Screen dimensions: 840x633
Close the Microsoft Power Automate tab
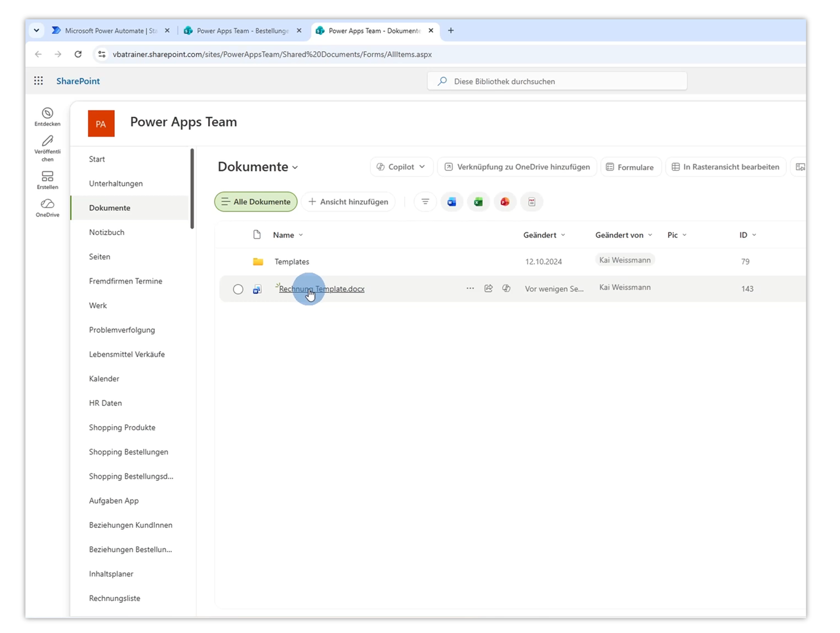click(x=167, y=30)
